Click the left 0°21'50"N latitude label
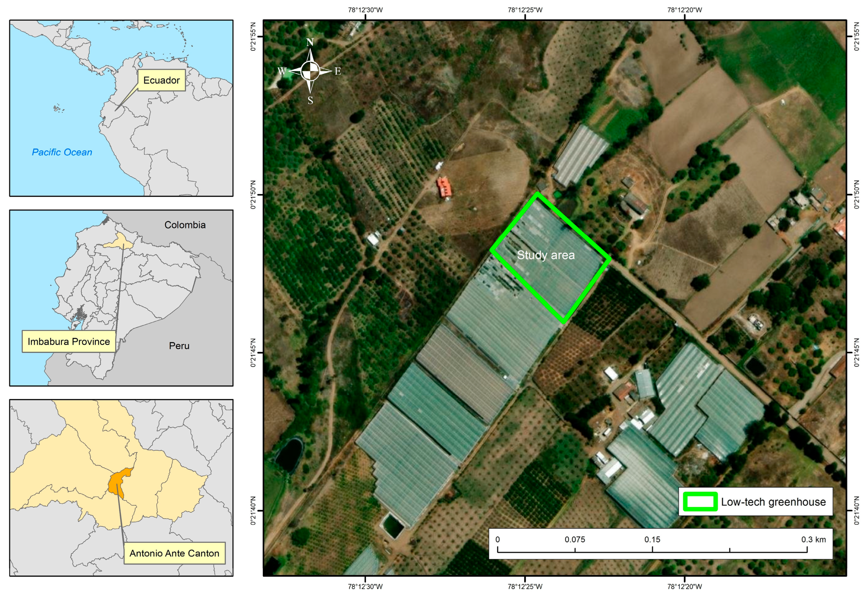Image resolution: width=868 pixels, height=596 pixels. (x=253, y=195)
